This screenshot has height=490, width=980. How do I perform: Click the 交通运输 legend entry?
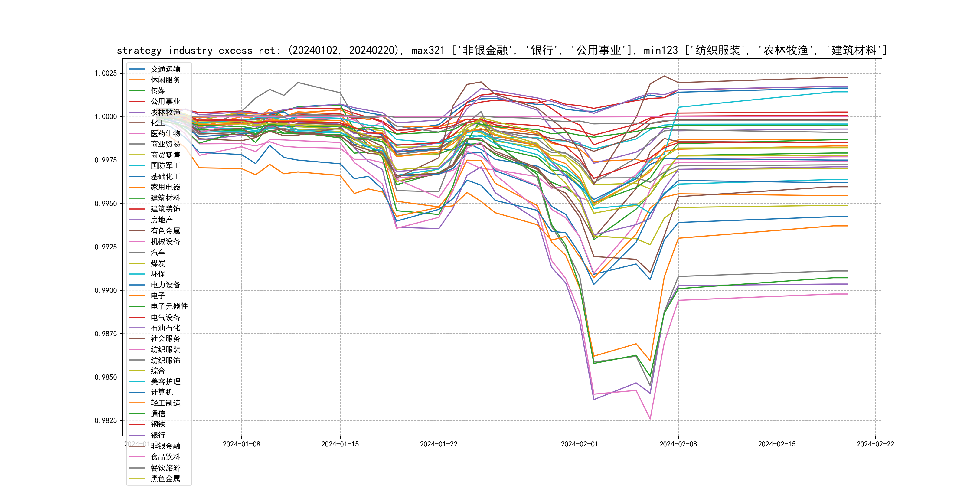click(165, 69)
